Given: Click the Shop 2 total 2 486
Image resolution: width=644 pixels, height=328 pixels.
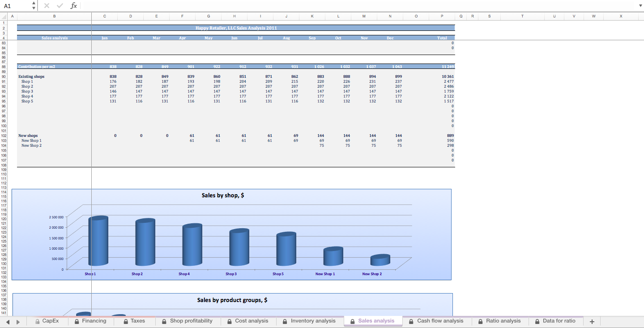Looking at the screenshot, I should [x=448, y=86].
